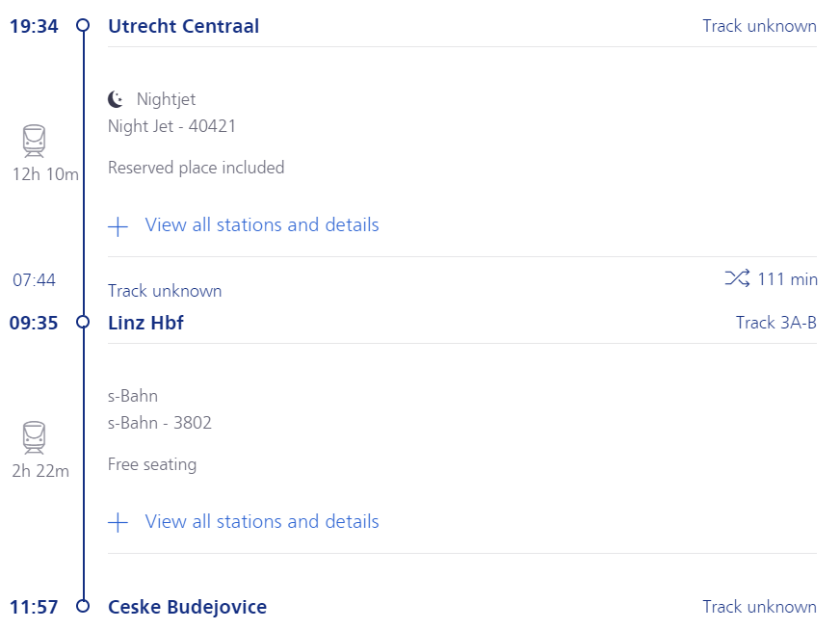Click the Ceske Budejovice timeline stop marker
Image resolution: width=840 pixels, height=629 pixels.
pos(83,606)
